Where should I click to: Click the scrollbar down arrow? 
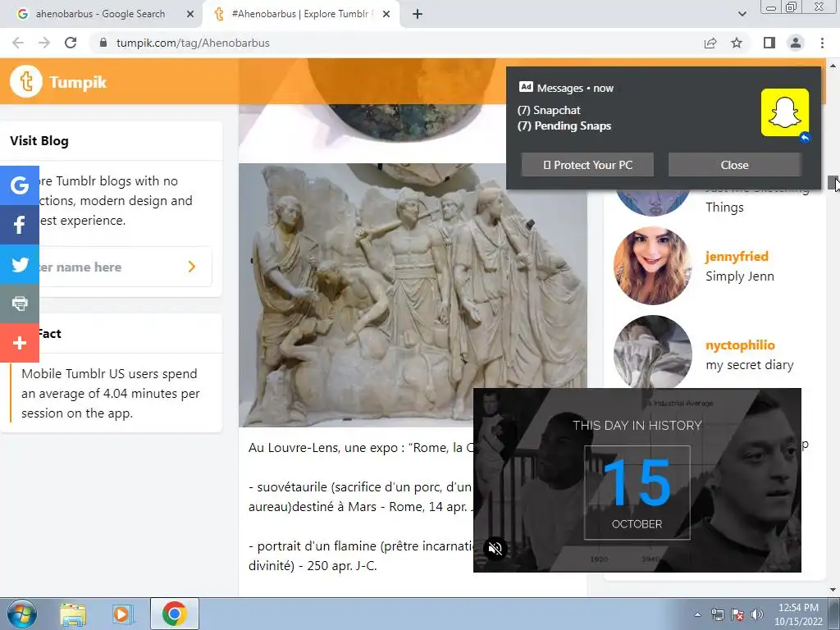(833, 590)
